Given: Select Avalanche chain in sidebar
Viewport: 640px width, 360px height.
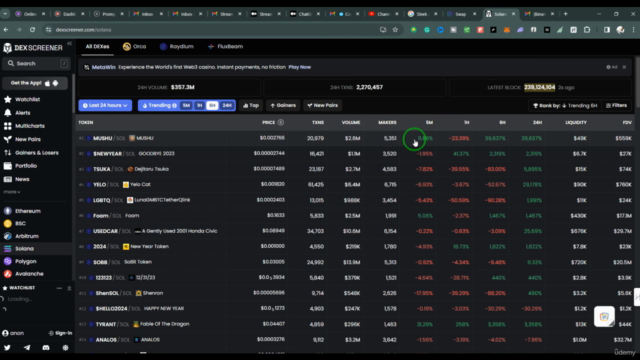Looking at the screenshot, I should coord(23,274).
